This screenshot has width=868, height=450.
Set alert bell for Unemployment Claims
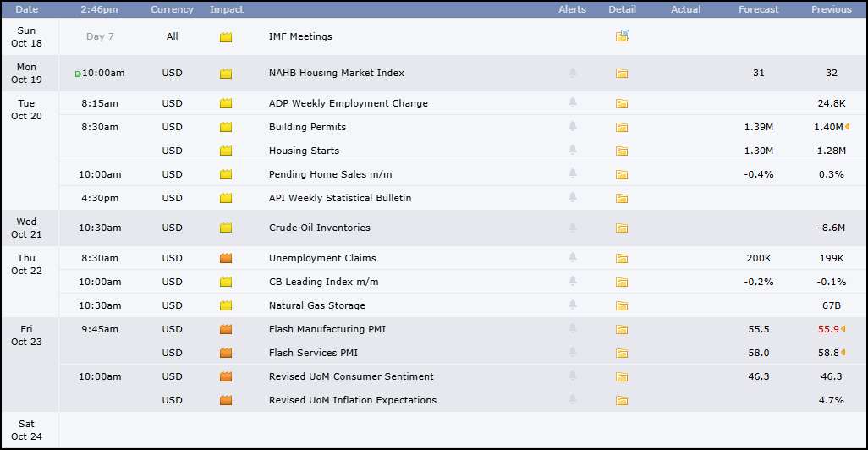pos(573,257)
